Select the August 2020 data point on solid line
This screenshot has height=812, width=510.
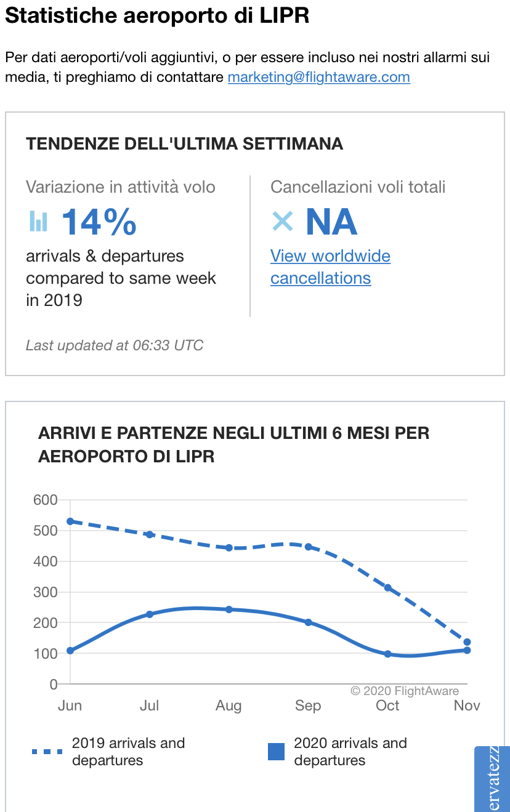tap(229, 609)
